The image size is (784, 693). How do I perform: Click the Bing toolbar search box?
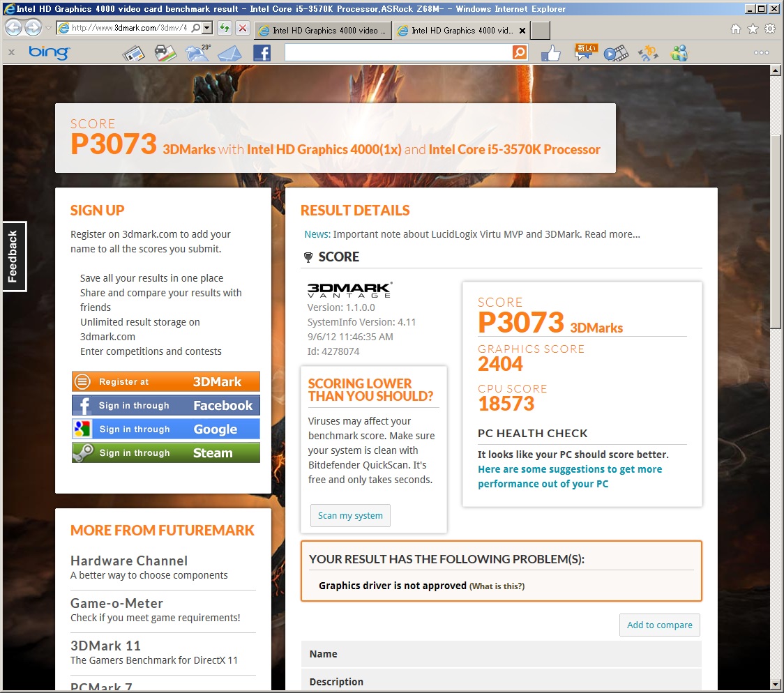tap(398, 52)
